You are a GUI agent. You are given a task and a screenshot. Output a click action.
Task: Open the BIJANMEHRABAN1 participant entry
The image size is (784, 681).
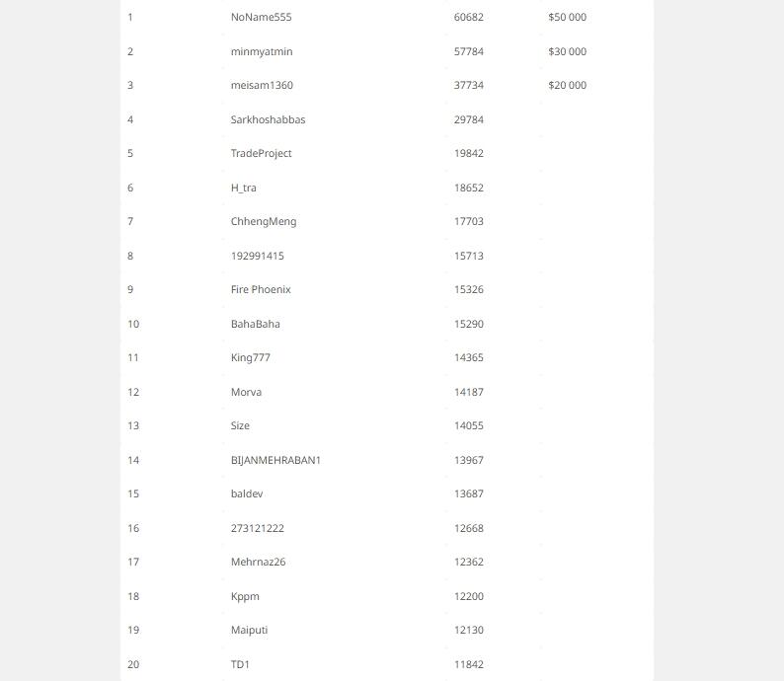pos(275,460)
